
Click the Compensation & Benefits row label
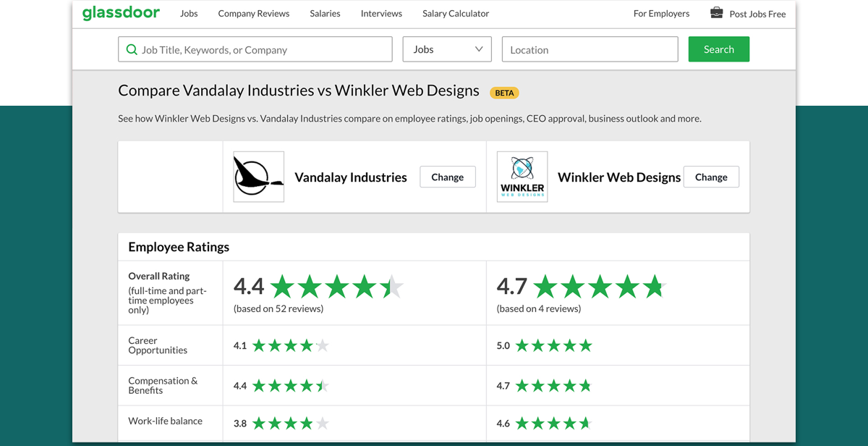(x=163, y=385)
